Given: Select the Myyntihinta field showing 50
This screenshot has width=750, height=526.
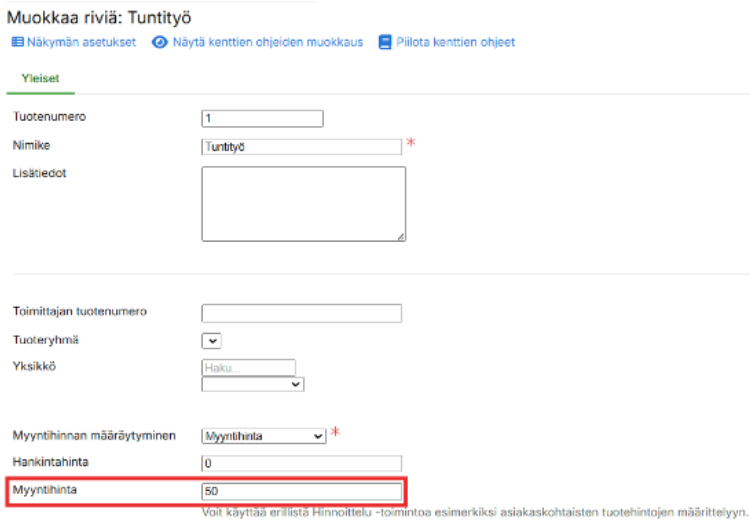Looking at the screenshot, I should 301,492.
